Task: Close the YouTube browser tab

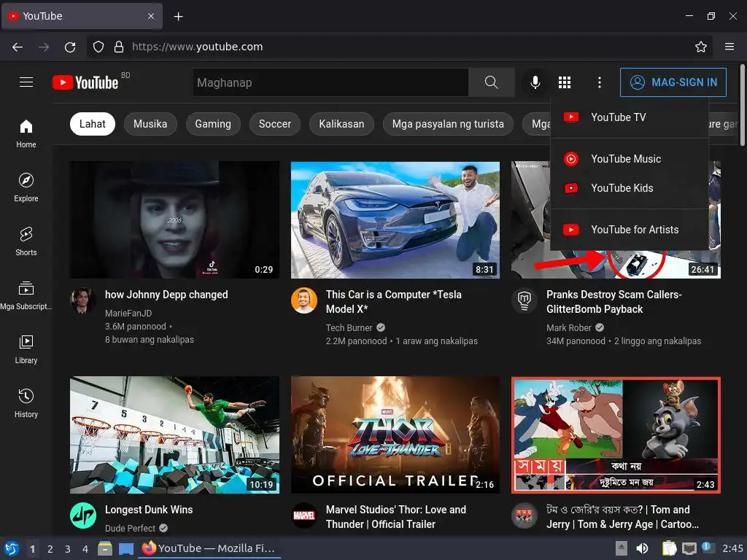Action: [151, 16]
